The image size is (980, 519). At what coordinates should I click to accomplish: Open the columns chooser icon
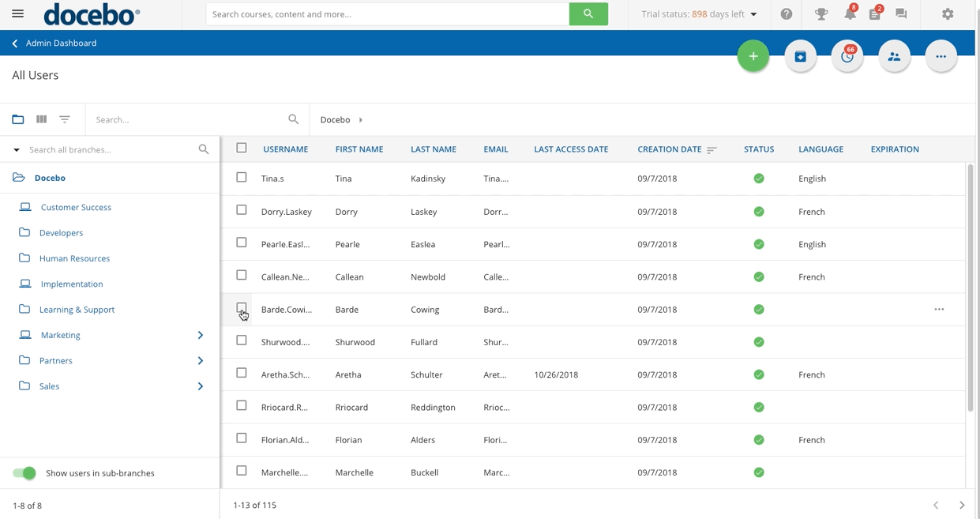tap(41, 119)
